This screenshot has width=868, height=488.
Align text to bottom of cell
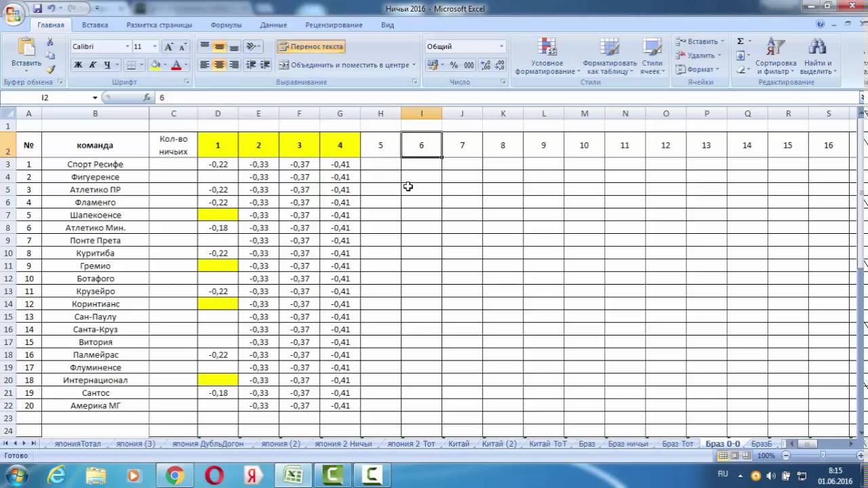coord(234,47)
